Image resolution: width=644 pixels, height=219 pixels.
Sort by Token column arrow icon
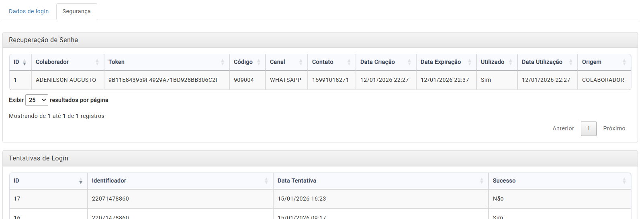(223, 62)
